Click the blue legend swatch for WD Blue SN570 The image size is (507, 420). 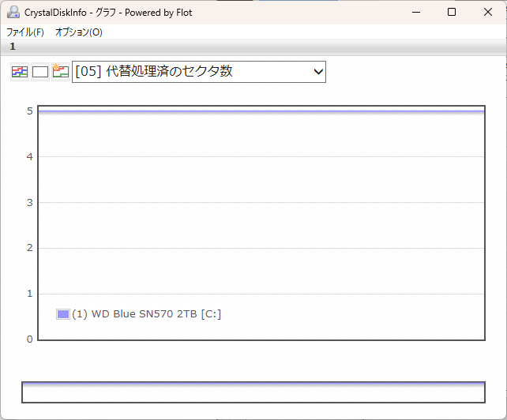point(63,314)
